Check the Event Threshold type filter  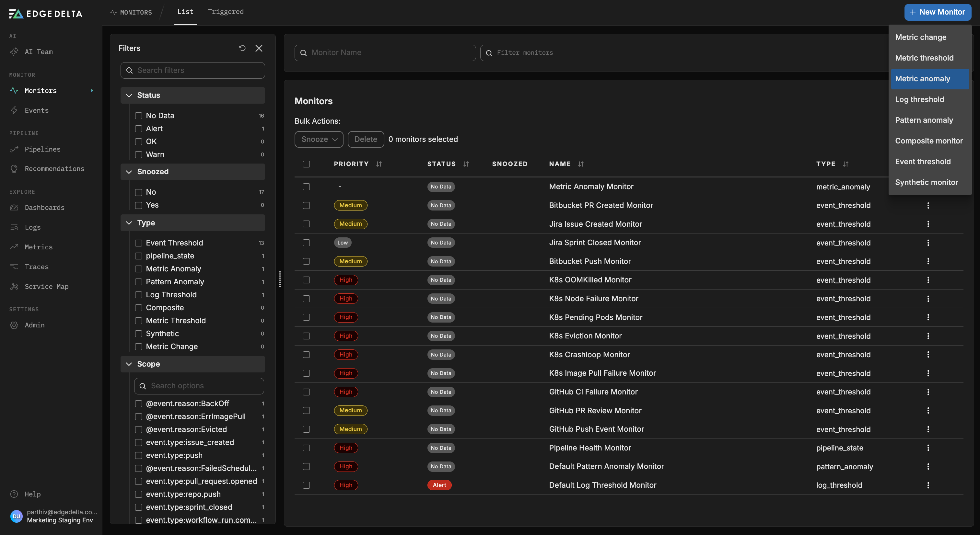[x=138, y=243]
